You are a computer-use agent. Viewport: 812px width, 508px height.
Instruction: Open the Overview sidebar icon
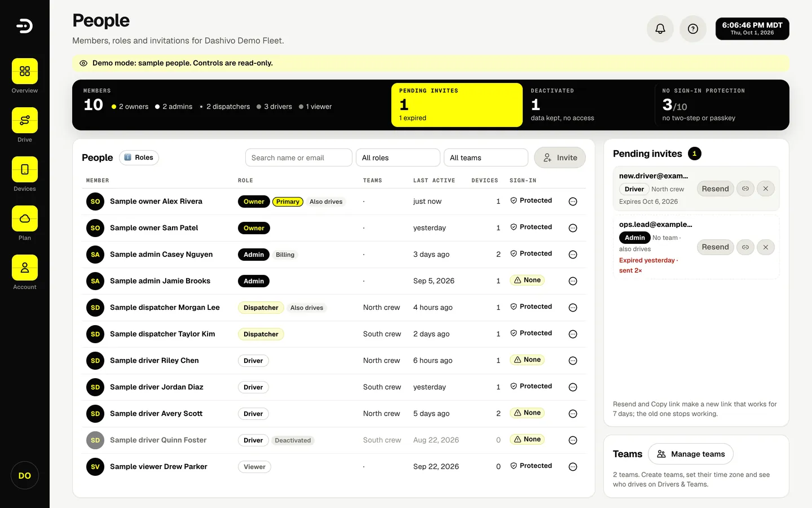click(x=25, y=71)
